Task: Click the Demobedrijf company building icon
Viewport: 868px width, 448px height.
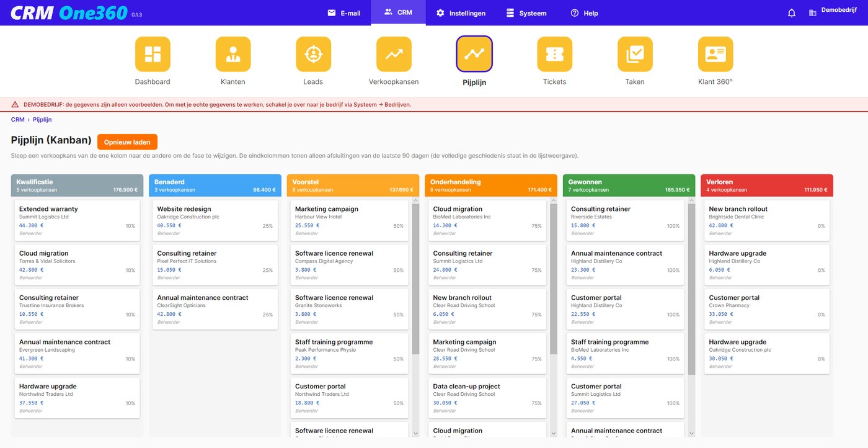Action: (x=813, y=13)
